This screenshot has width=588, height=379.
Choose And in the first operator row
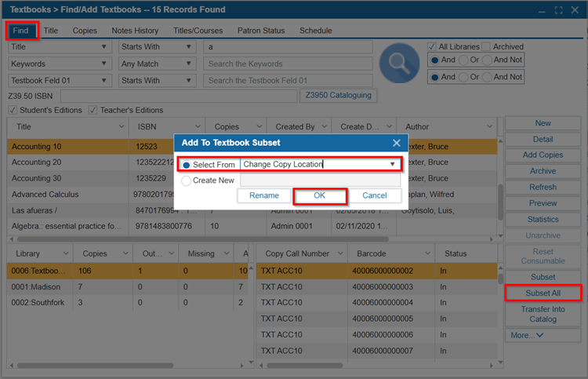[434, 60]
